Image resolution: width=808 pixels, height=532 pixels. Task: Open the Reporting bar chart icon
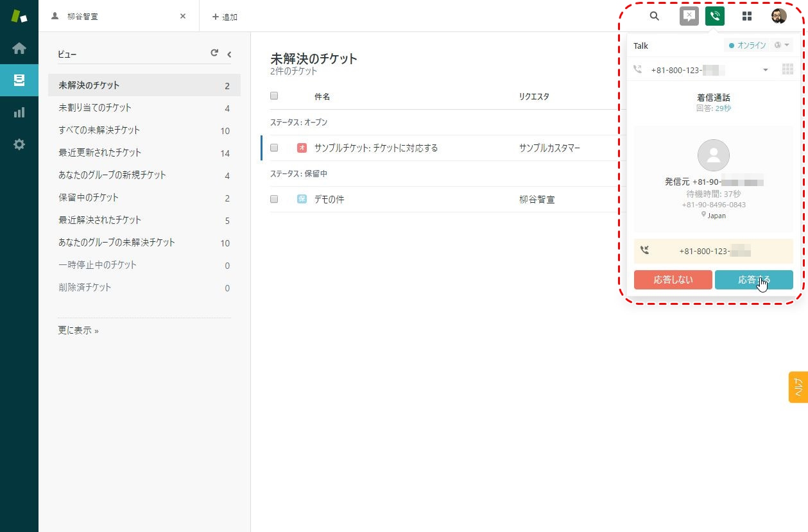19,112
